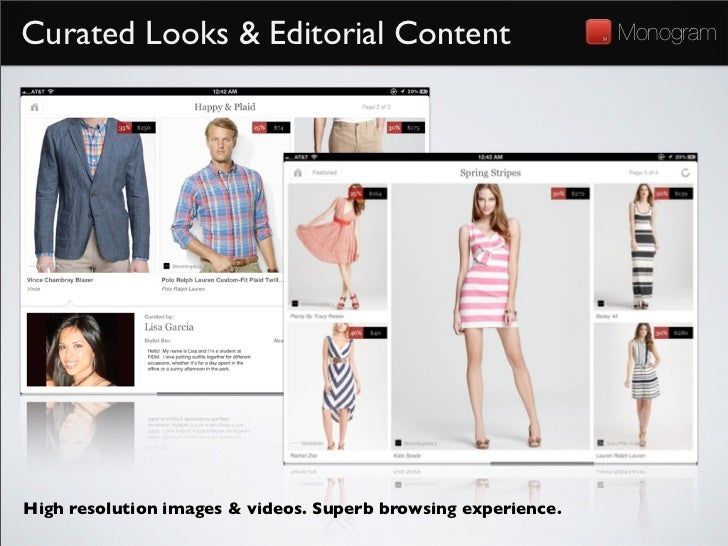Click the 'Vince Chambray Blazer' product title

[x=60, y=280]
